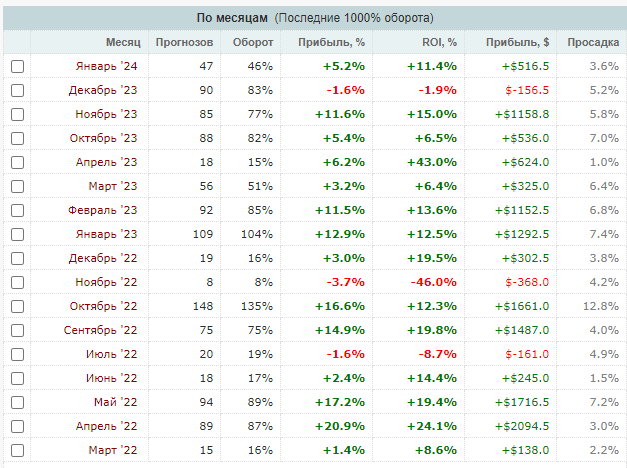
Task: Open the Декабрь '23 month link
Action: 107,90
